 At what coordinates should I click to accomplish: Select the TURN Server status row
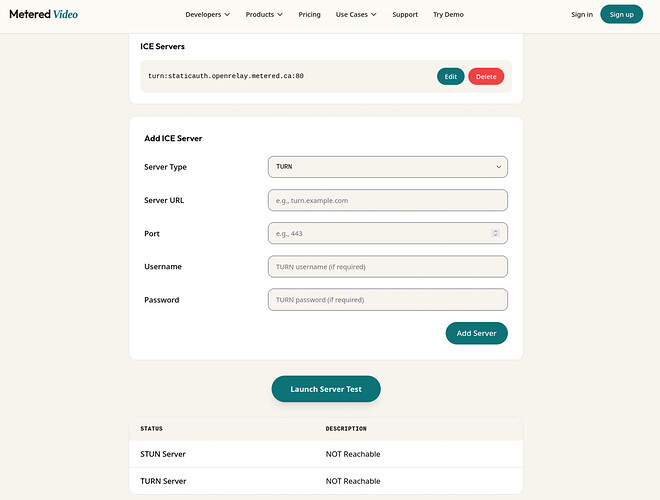326,481
